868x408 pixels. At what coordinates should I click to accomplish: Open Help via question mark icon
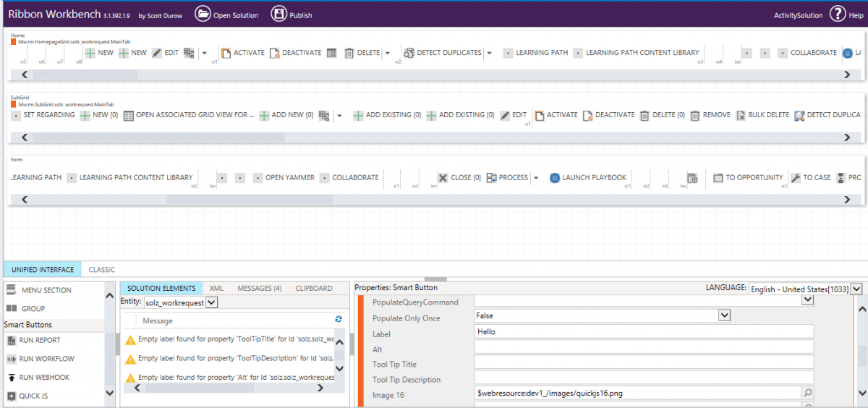pos(837,14)
